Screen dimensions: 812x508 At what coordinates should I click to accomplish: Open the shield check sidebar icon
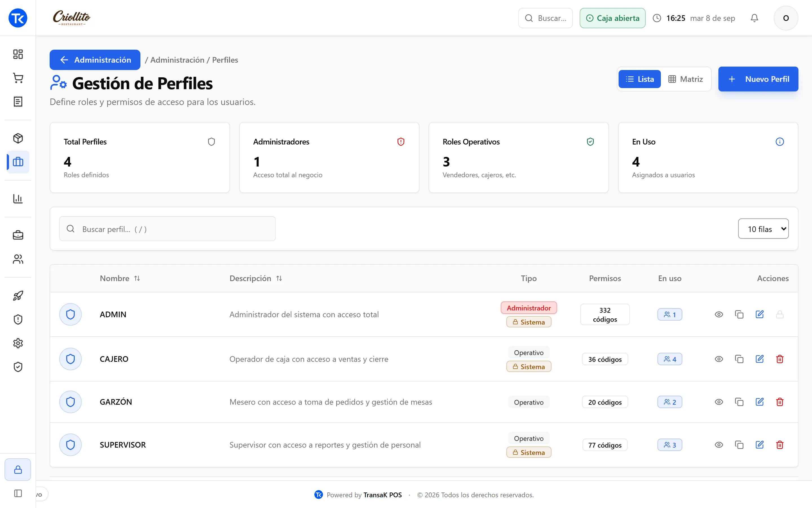(18, 367)
